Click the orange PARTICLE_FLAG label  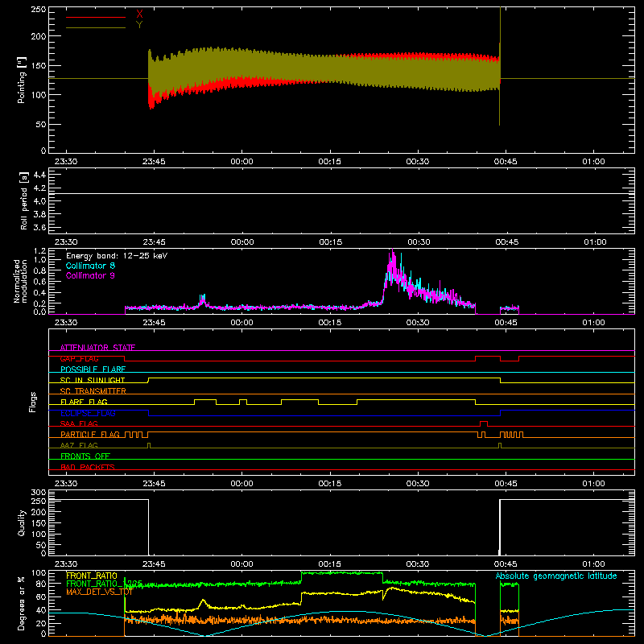click(x=90, y=434)
